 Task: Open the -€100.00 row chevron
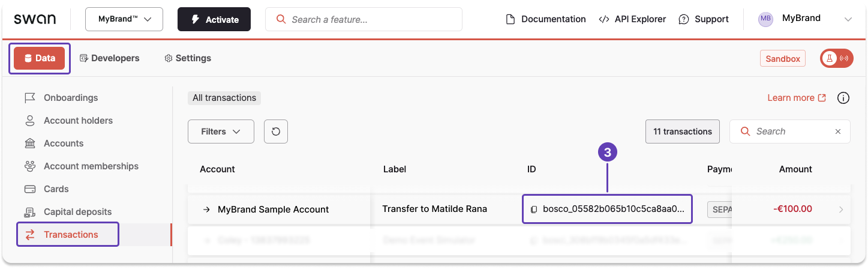click(841, 210)
